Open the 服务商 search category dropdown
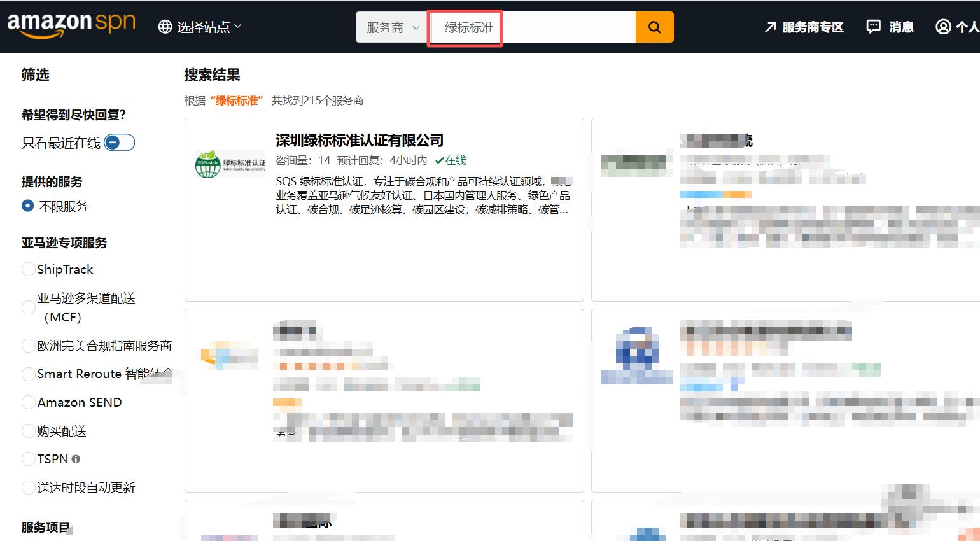The image size is (980, 541). (x=392, y=27)
